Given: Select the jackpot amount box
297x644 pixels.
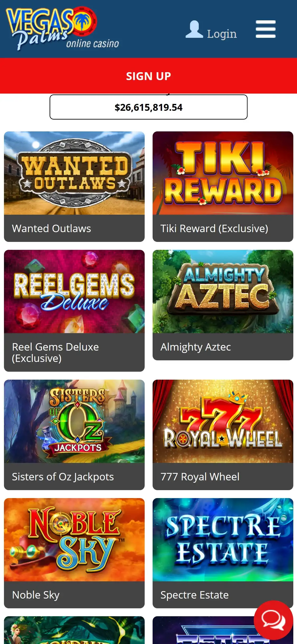Looking at the screenshot, I should [x=148, y=107].
